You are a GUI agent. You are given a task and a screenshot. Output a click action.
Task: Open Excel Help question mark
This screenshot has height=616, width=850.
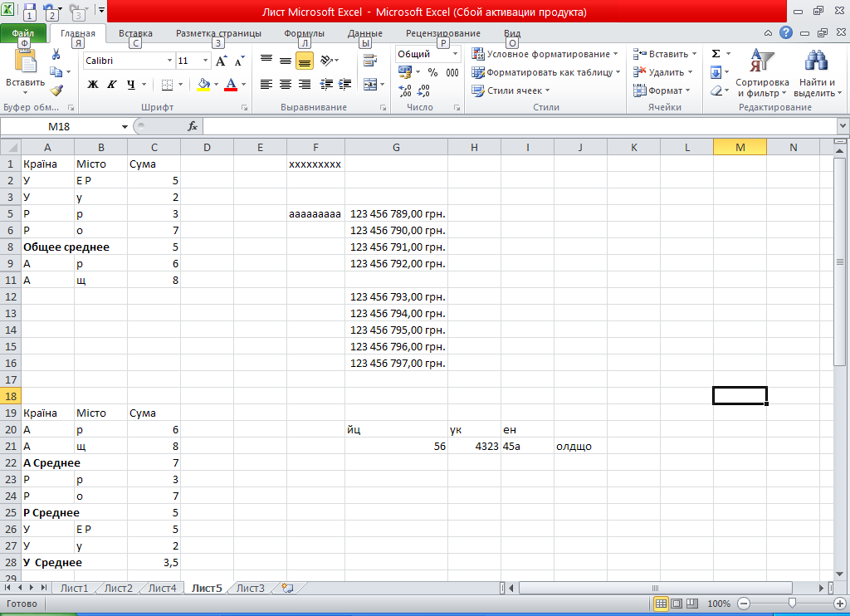tap(786, 32)
